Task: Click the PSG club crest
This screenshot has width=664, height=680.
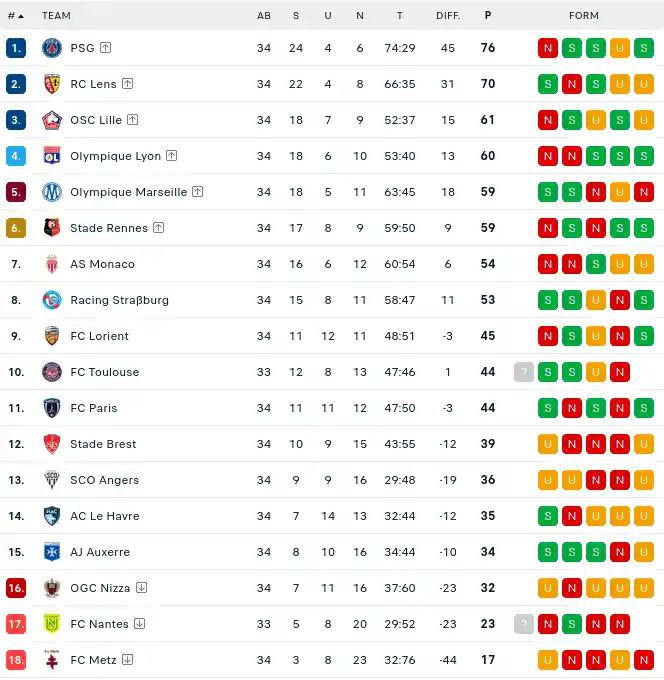Action: pos(52,48)
